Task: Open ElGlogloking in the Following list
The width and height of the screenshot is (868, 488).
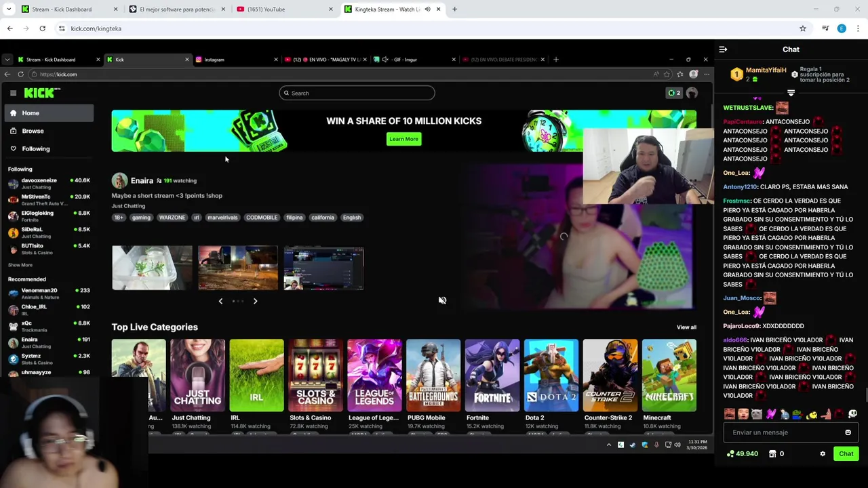Action: pos(49,216)
